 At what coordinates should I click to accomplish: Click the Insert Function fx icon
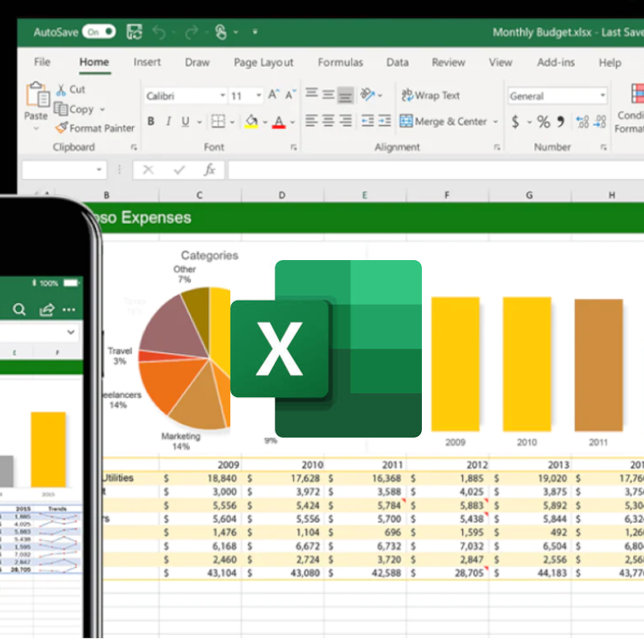click(x=210, y=169)
